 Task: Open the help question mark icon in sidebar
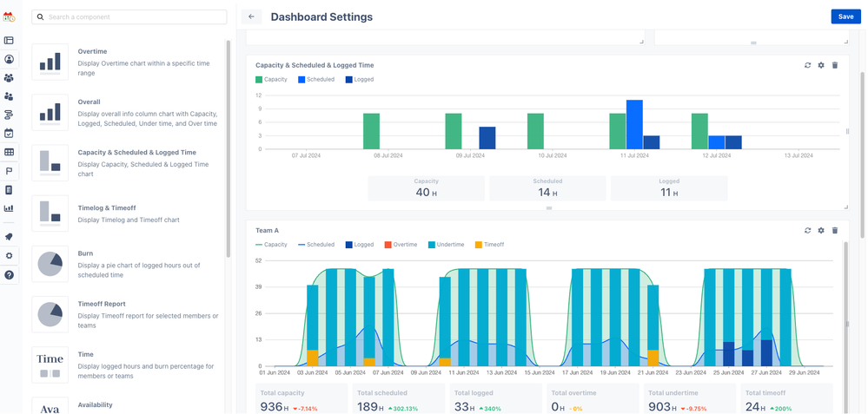[9, 275]
